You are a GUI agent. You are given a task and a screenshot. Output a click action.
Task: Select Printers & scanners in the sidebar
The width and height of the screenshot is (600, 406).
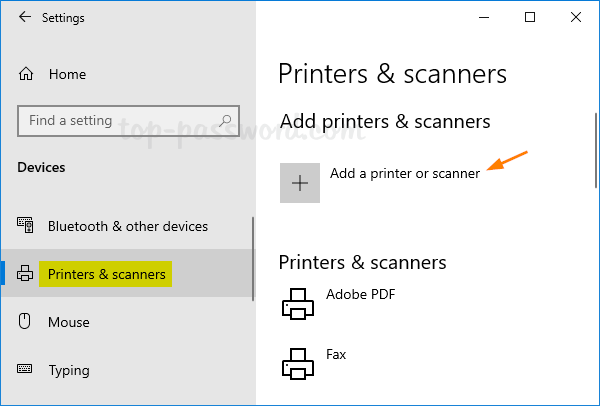tap(107, 274)
